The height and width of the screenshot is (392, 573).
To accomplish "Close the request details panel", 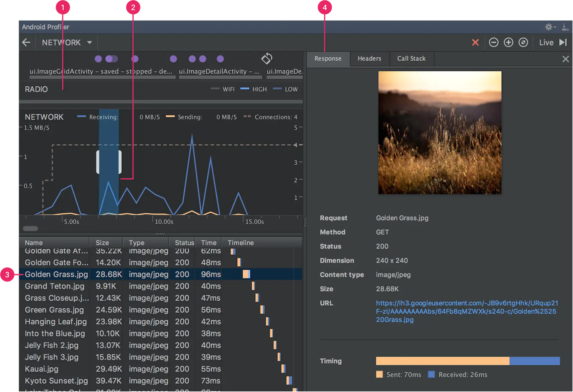I will pyautogui.click(x=565, y=59).
